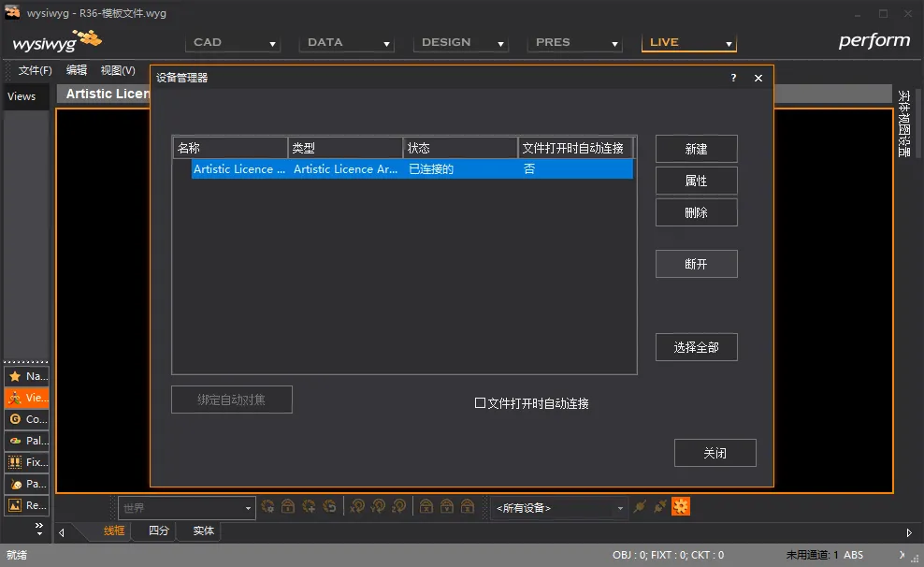Click the 已连接的 status cell
The height and width of the screenshot is (567, 924).
pos(431,169)
